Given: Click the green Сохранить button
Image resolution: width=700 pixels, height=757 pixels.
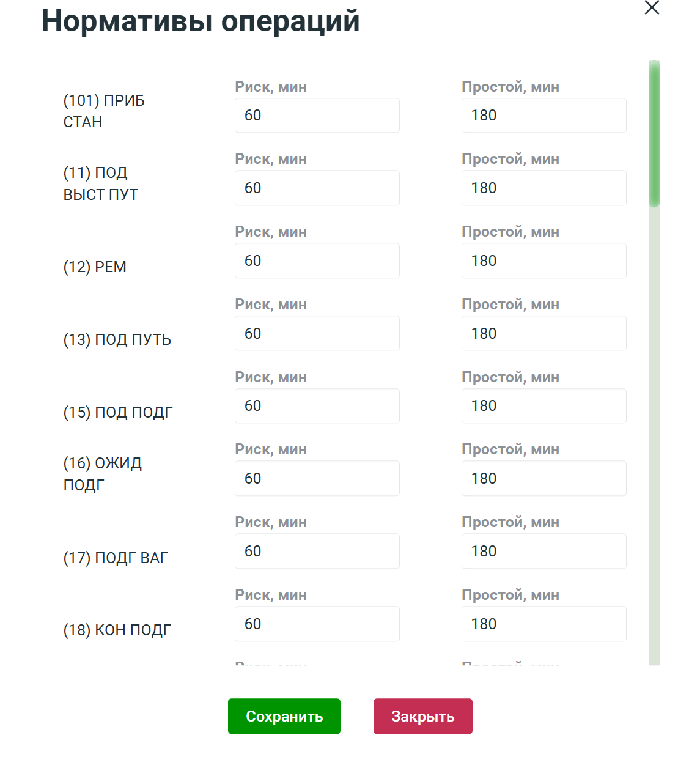Looking at the screenshot, I should tap(284, 716).
